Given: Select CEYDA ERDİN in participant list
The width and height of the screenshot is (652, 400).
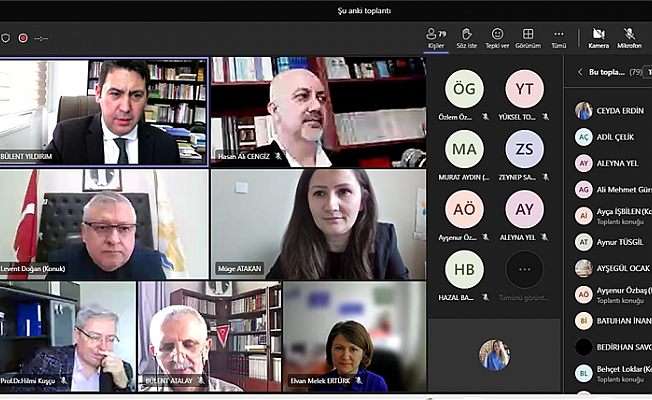Looking at the screenshot, I should tap(620, 111).
